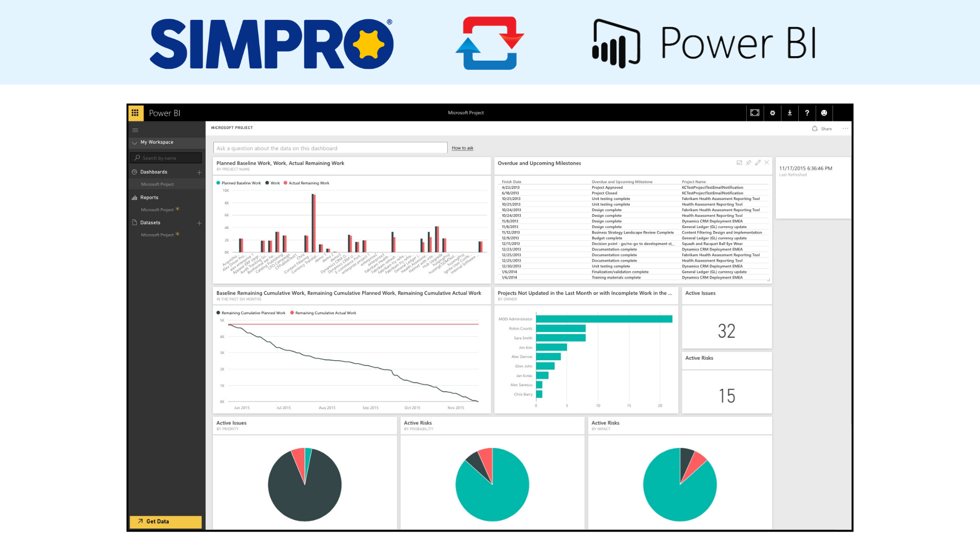
Task: Click the download arrow icon
Action: click(790, 113)
